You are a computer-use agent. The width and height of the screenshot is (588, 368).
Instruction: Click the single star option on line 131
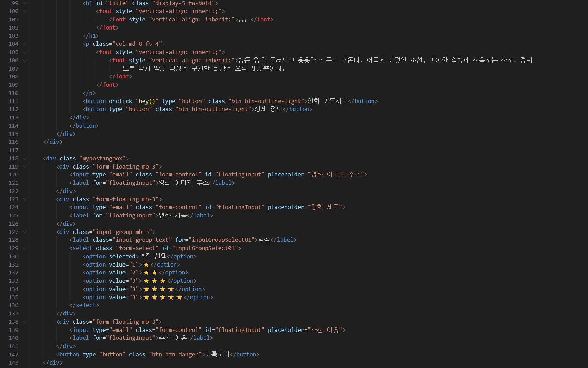[x=146, y=264]
